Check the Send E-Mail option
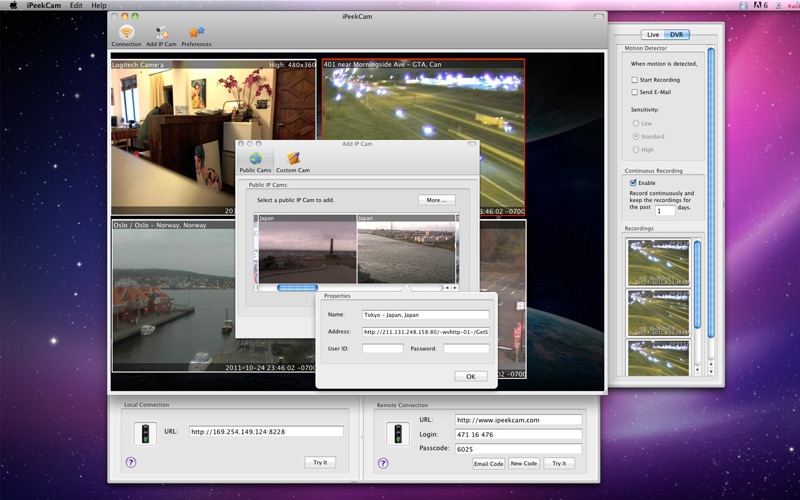 click(634, 92)
